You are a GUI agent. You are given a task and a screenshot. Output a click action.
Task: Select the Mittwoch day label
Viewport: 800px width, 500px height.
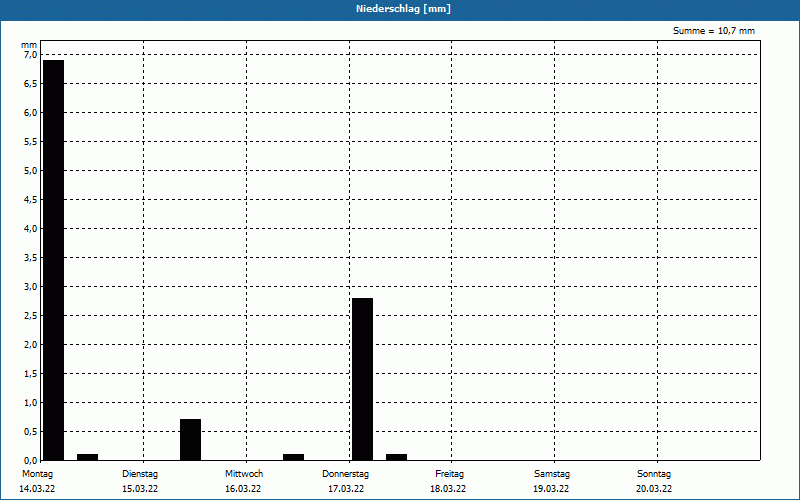point(244,474)
